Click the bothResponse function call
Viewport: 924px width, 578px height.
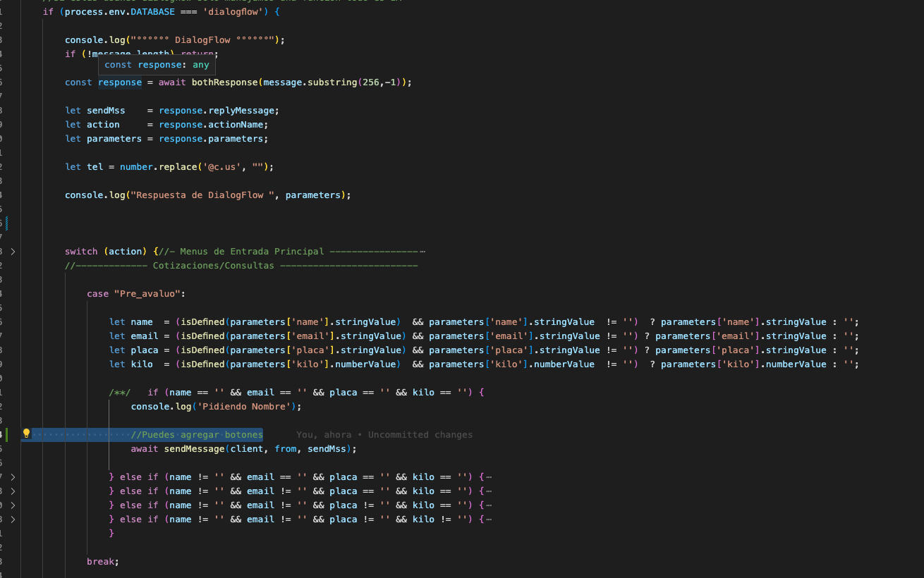pos(225,82)
